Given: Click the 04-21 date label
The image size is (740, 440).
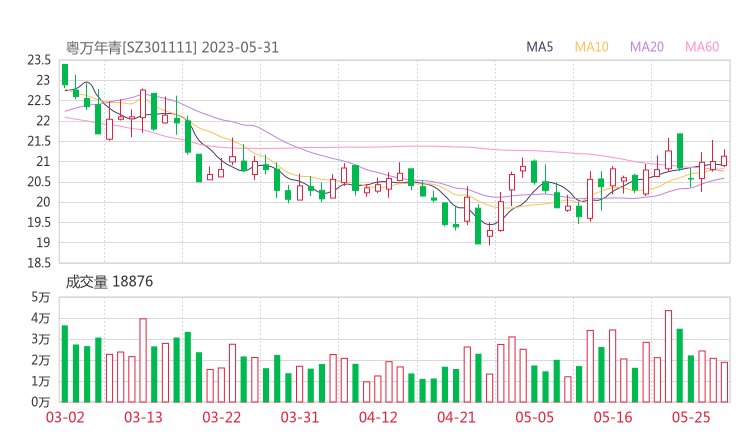Looking at the screenshot, I should click(456, 417).
